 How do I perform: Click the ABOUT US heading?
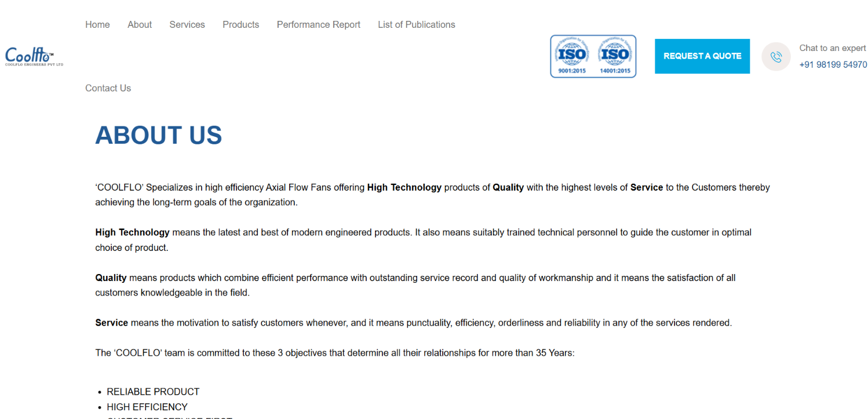tap(159, 135)
